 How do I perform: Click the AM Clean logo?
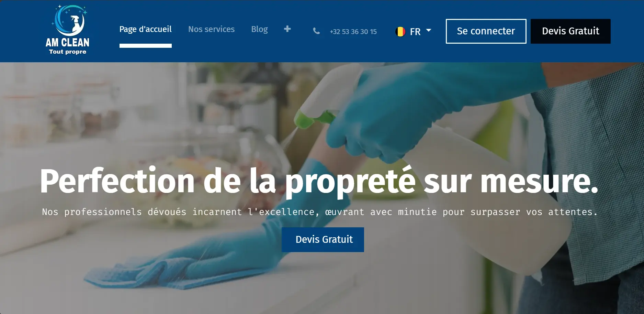(x=68, y=30)
